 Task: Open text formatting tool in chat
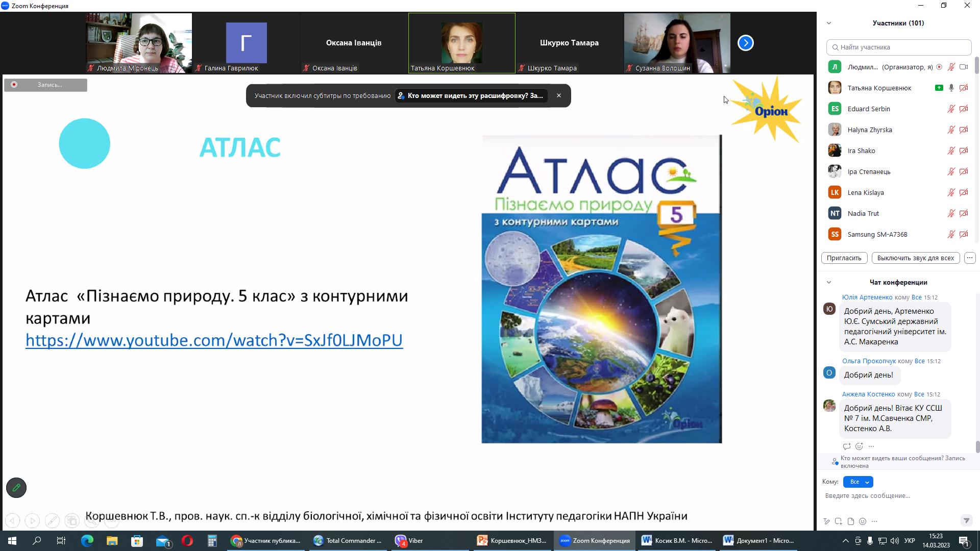826,521
